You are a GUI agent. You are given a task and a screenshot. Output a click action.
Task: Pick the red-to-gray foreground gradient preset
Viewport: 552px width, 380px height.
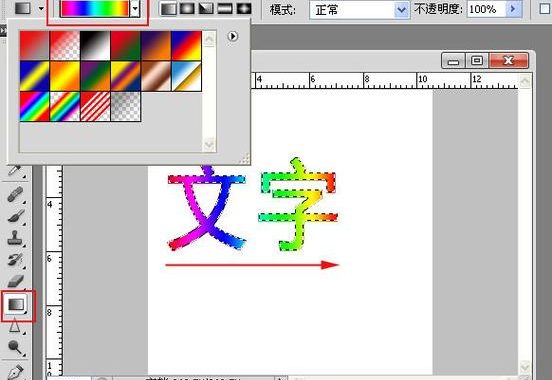click(34, 46)
